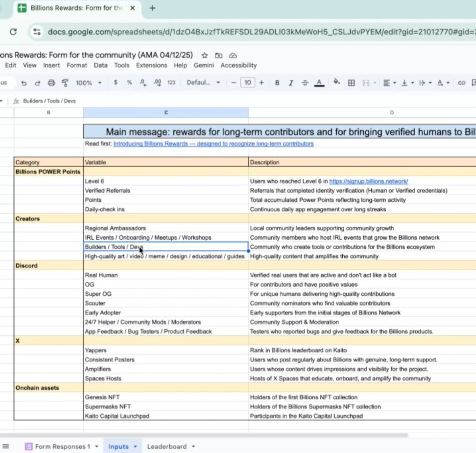Open more number formats (123)

click(171, 82)
